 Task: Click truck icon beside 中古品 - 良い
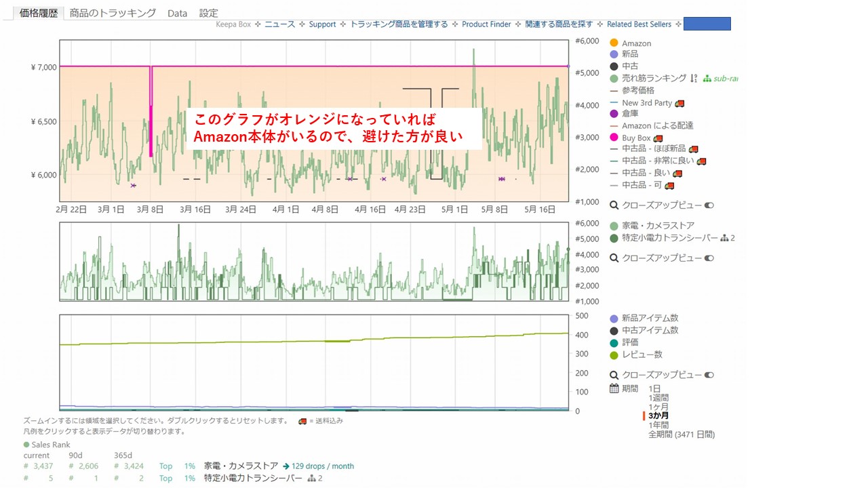point(676,174)
